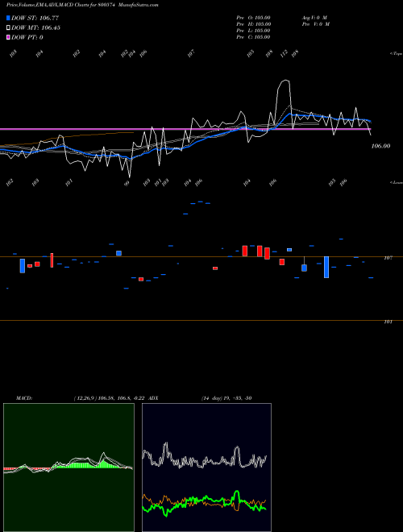403x532 pixels.
Task: Click the MACD label above green panel
Action: point(24,398)
